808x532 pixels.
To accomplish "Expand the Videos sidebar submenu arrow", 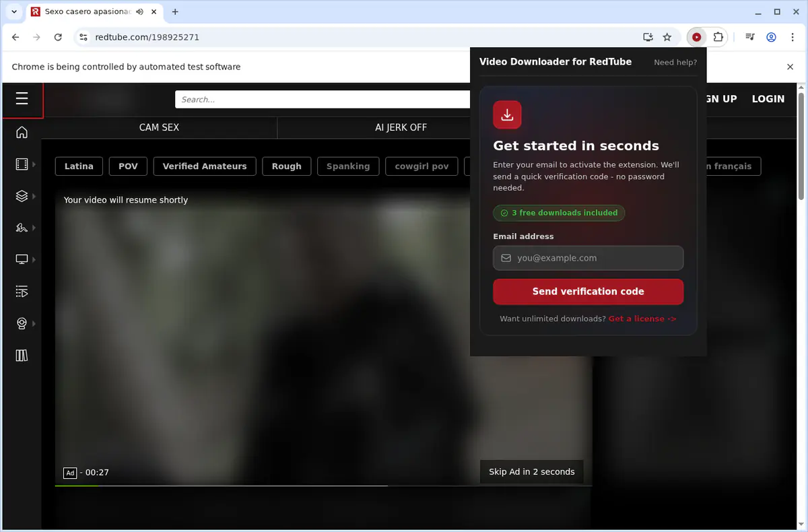I will (x=34, y=164).
